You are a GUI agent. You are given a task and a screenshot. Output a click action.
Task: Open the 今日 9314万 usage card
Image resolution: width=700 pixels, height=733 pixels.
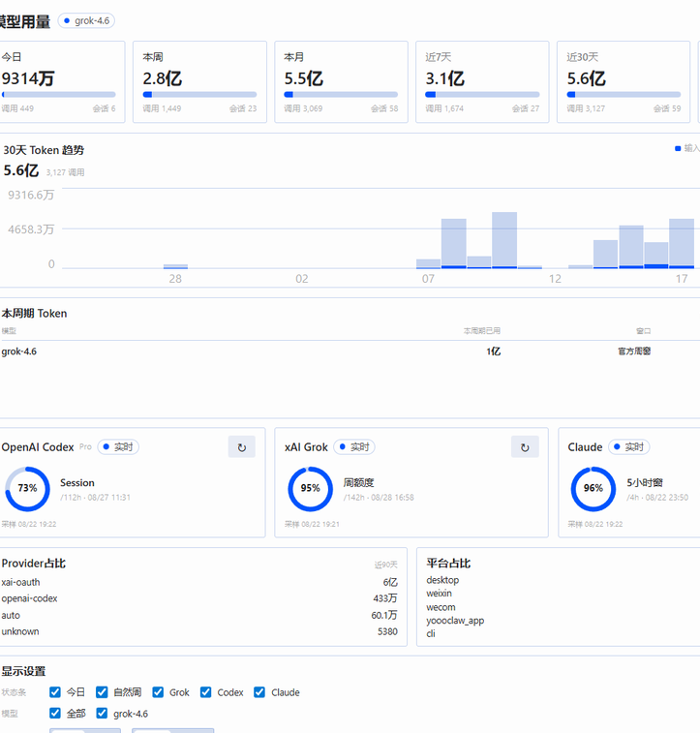tap(61, 81)
